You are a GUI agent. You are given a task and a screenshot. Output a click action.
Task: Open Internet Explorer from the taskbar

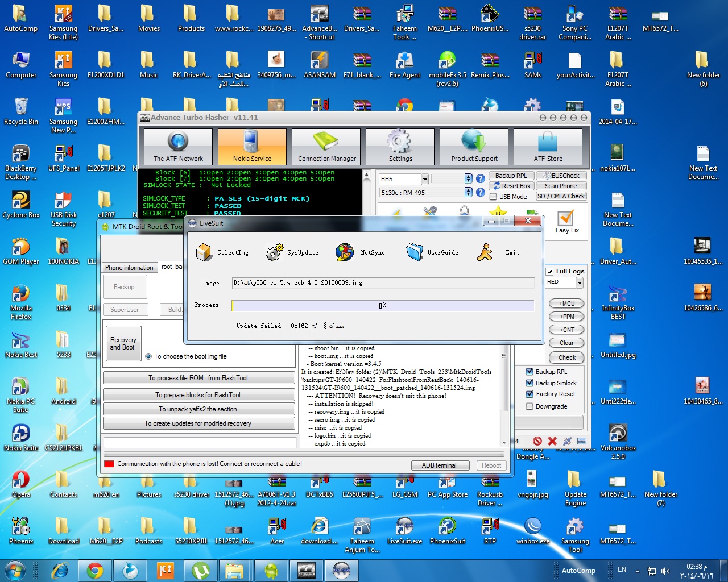[x=60, y=571]
